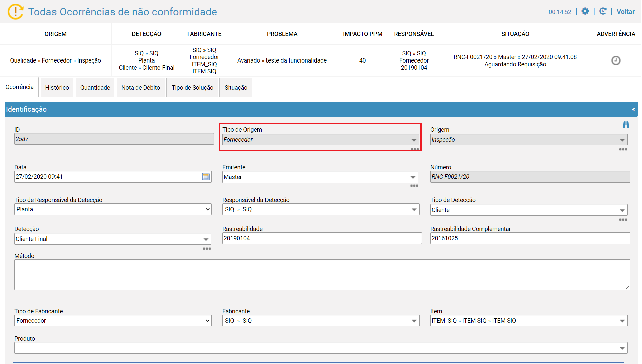The image size is (642, 364).
Task: Click ellipsis button below Detecção dropdown
Action: click(207, 249)
